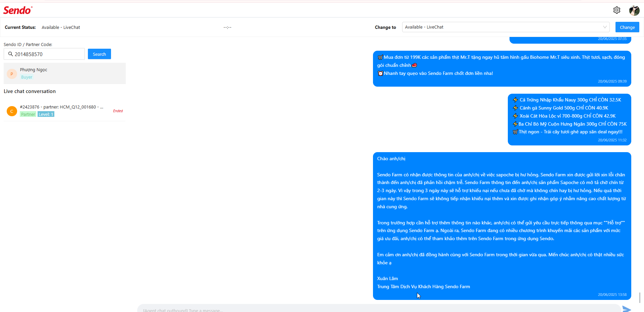The width and height of the screenshot is (644, 312).
Task: Select Phượng Ngọc buyer avatar
Action: point(12,74)
